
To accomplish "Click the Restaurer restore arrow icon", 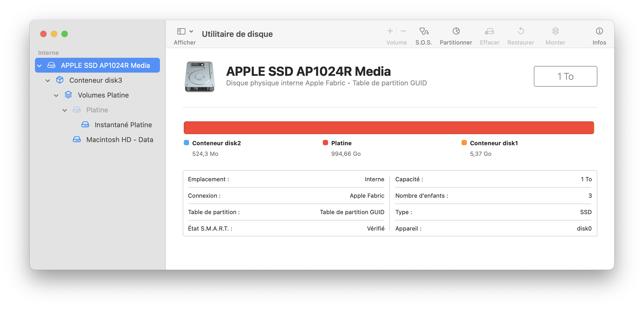I will click(521, 32).
